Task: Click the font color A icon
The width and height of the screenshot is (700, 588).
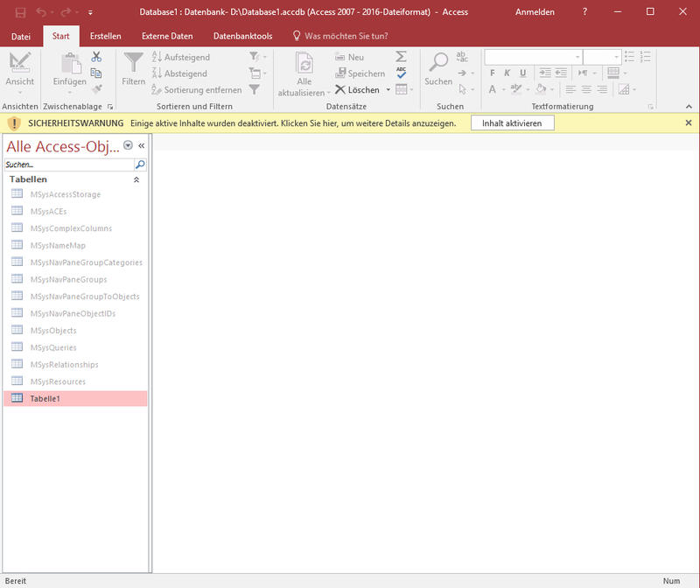Action: point(492,89)
